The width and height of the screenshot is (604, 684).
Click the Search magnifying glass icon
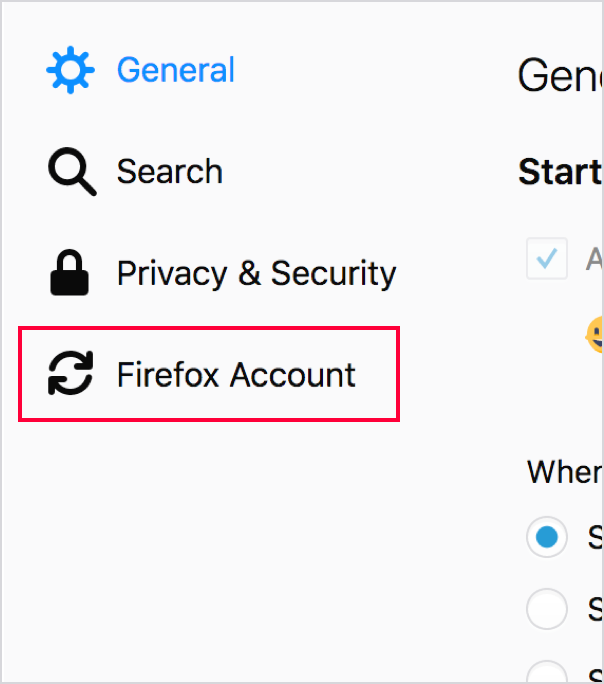(72, 172)
